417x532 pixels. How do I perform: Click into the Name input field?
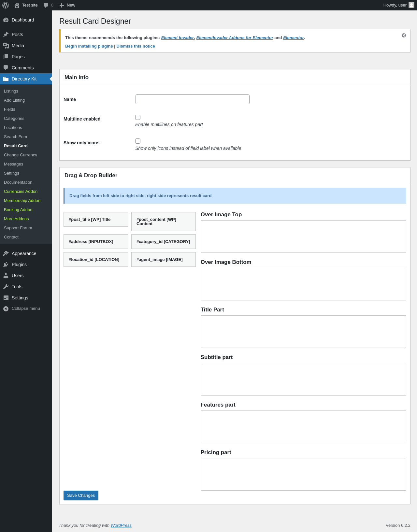click(x=193, y=99)
